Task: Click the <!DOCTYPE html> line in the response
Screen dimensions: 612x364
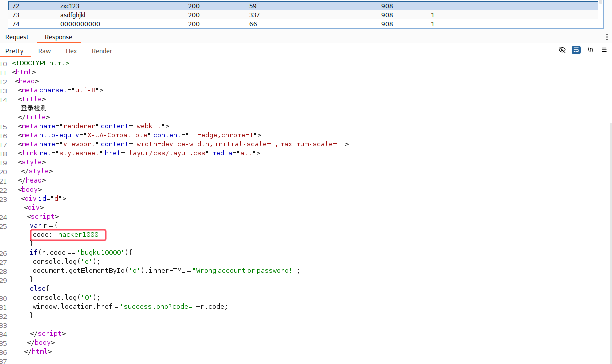Action: pos(41,63)
